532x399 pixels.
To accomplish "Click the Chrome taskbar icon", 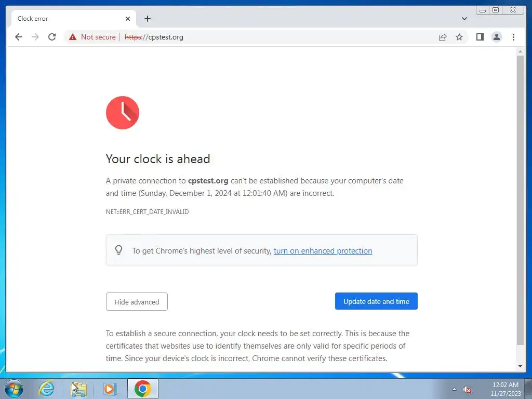I will [143, 389].
